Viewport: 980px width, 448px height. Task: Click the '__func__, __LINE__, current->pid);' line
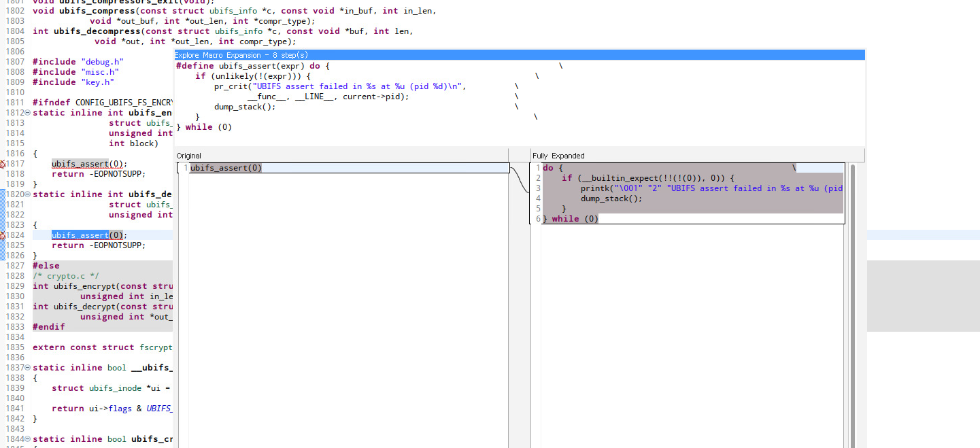(x=328, y=97)
